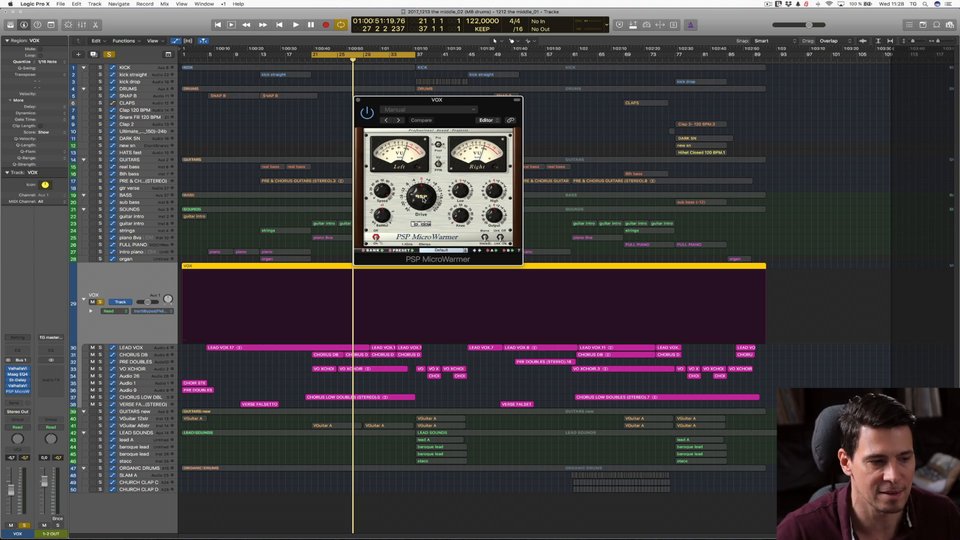Open the Note Pads icon
This screenshot has height=540, width=960.
coord(923,25)
